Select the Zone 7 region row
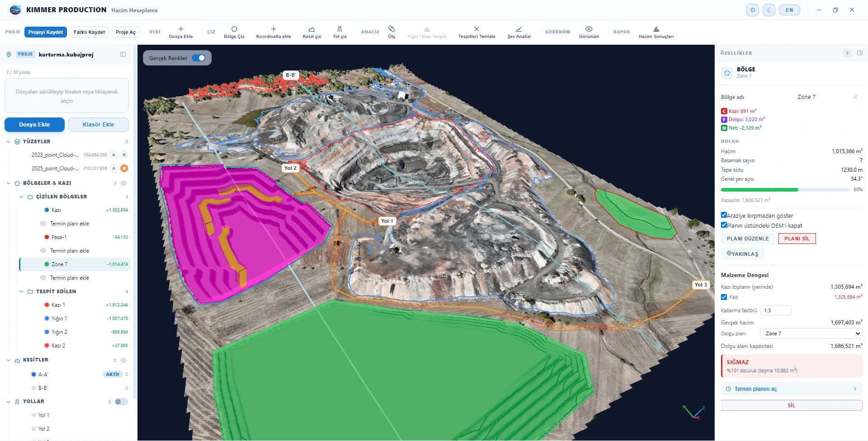Screen dimensions: 868x441 click(75, 264)
